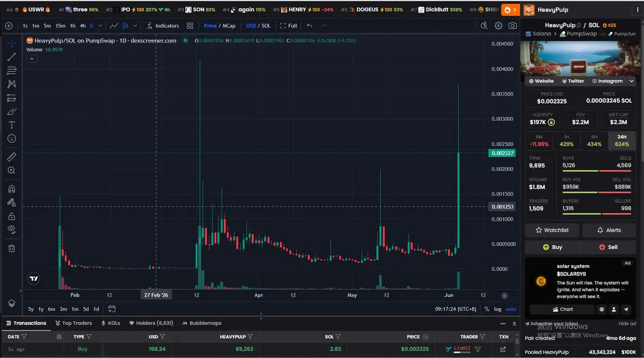The image size is (644, 358).
Task: Set chart range to 5y
Action: coord(31,309)
